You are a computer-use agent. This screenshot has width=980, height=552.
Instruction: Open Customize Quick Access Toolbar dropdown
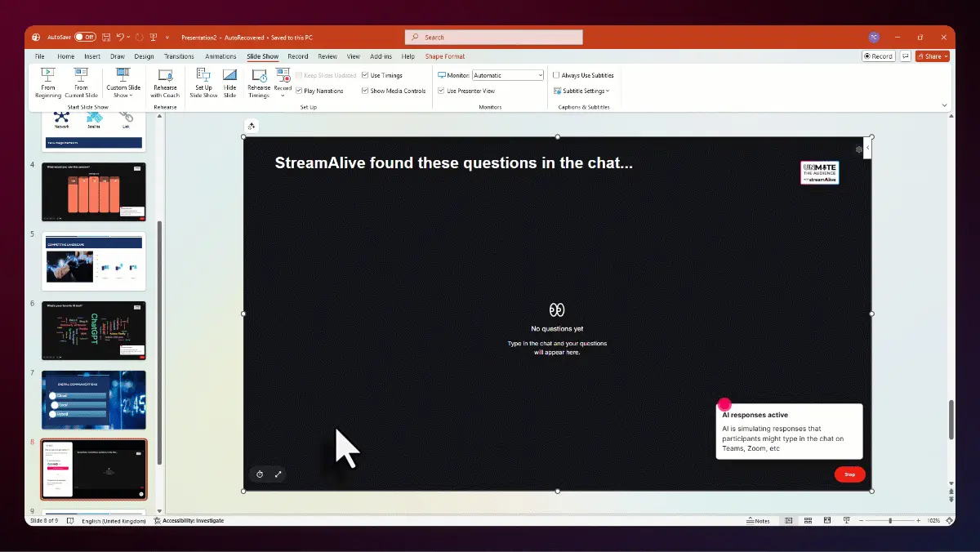click(x=167, y=37)
